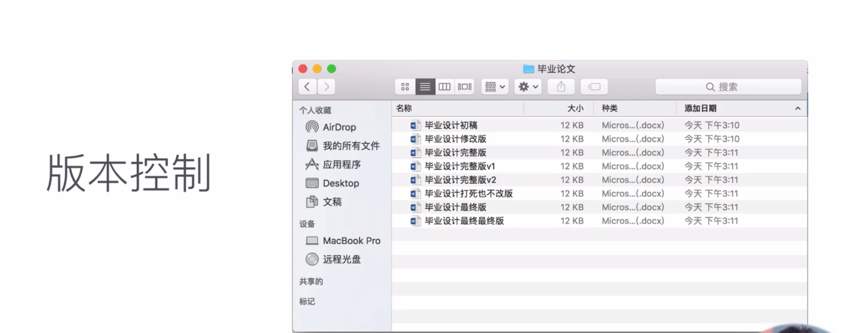Click the 应用程序 sidebar icon

click(x=312, y=164)
